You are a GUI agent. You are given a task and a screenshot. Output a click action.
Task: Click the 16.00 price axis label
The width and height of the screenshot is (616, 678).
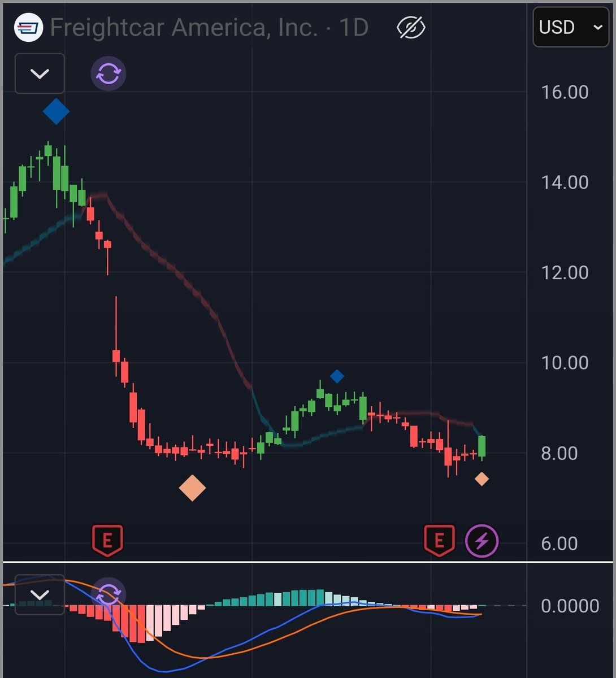[x=565, y=92]
